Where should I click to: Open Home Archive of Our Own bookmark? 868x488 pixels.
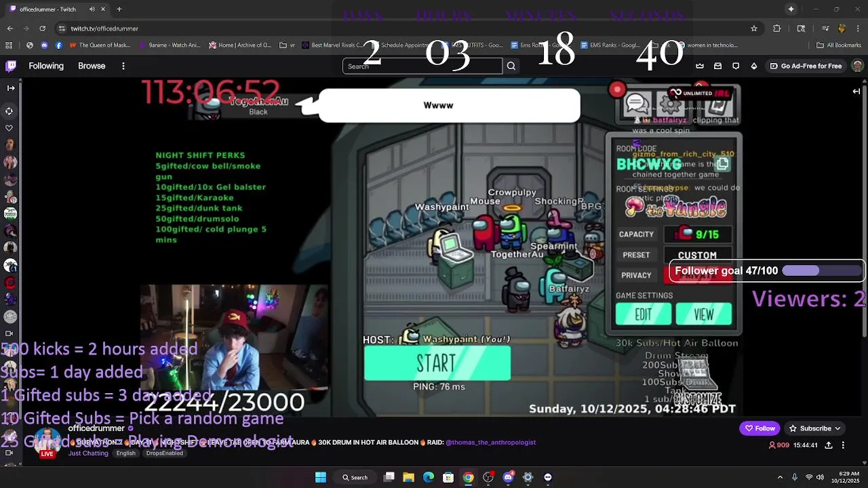click(240, 45)
